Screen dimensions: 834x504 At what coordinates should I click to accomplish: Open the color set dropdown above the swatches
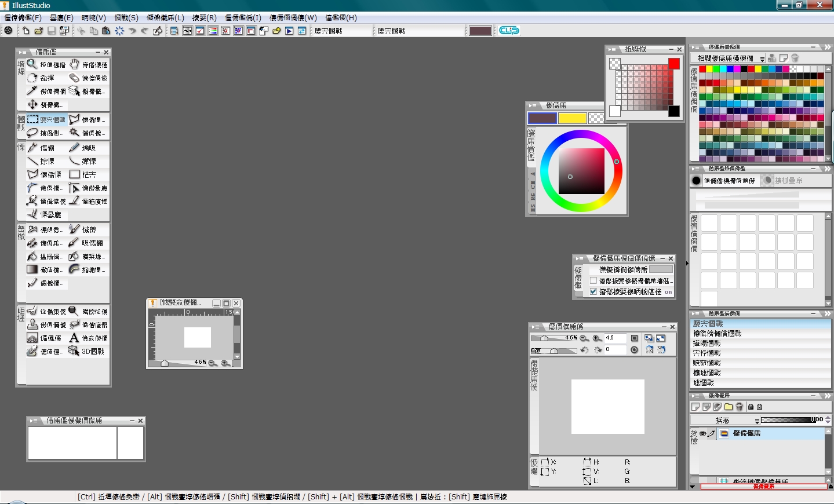[x=728, y=59]
